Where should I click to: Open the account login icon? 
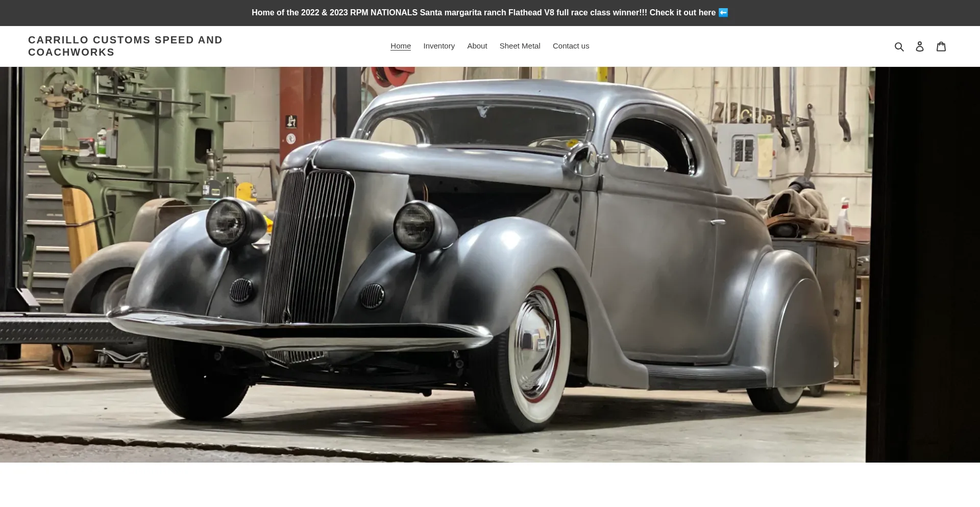pos(920,46)
